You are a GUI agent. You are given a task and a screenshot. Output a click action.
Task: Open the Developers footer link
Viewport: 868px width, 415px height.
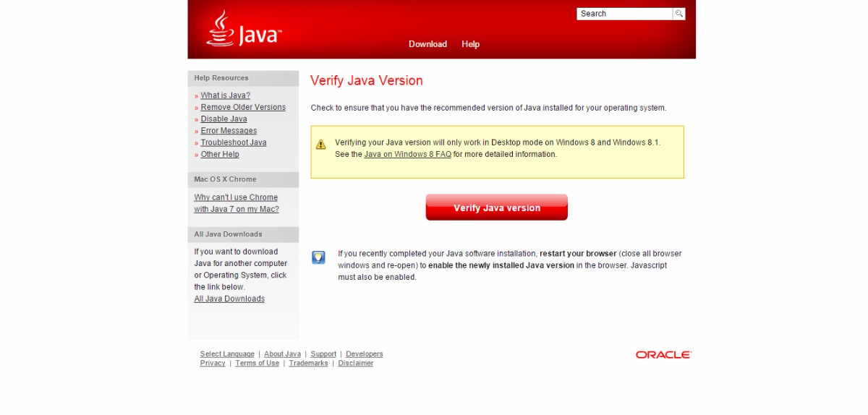(x=365, y=354)
